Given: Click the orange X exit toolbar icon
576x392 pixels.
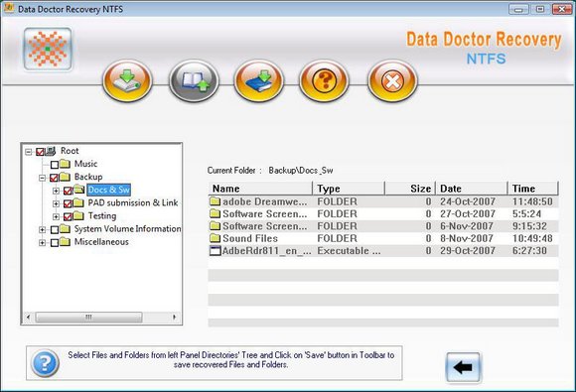Looking at the screenshot, I should pyautogui.click(x=392, y=80).
